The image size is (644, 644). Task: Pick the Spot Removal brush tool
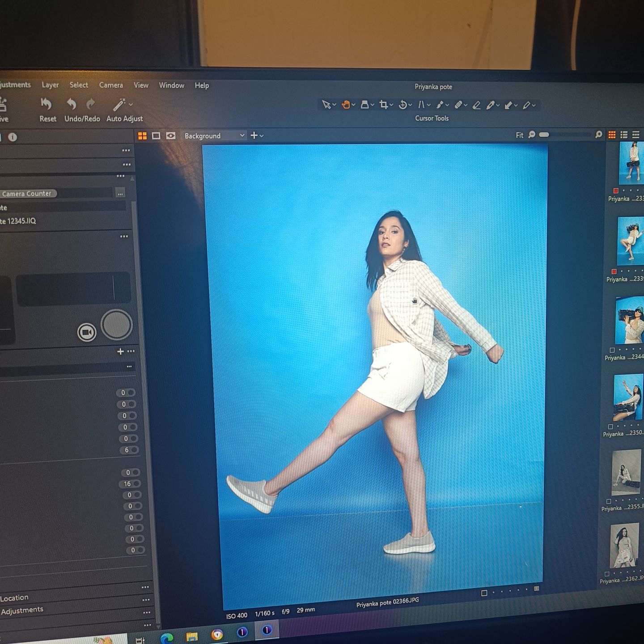(x=440, y=105)
